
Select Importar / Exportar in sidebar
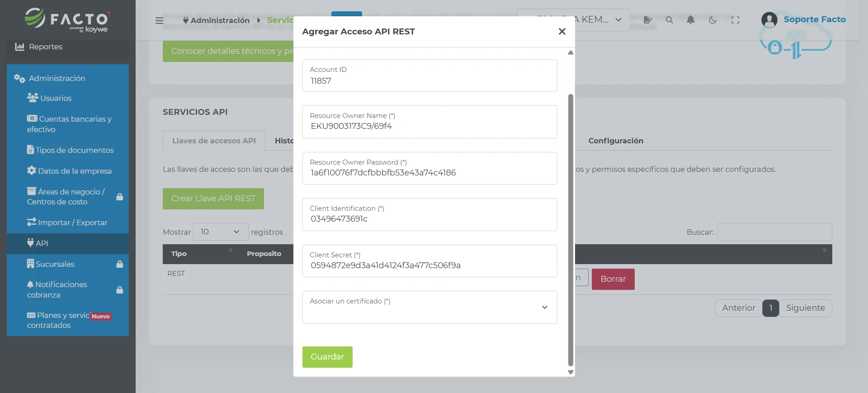68,223
